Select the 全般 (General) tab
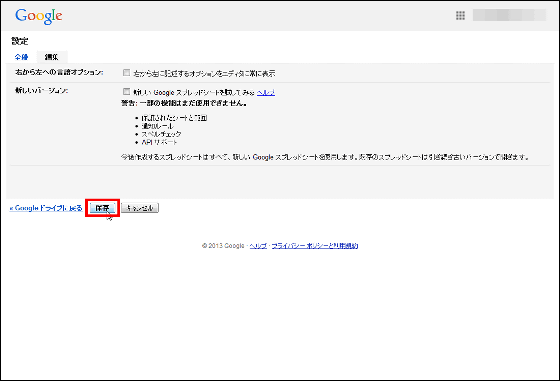Screen dimensions: 560x381 pyautogui.click(x=21, y=57)
